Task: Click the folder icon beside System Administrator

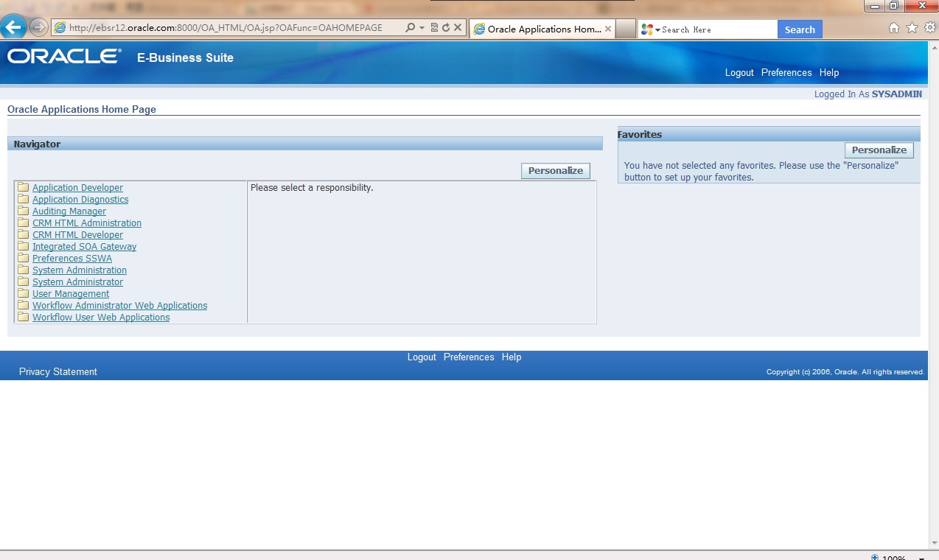Action: point(24,281)
